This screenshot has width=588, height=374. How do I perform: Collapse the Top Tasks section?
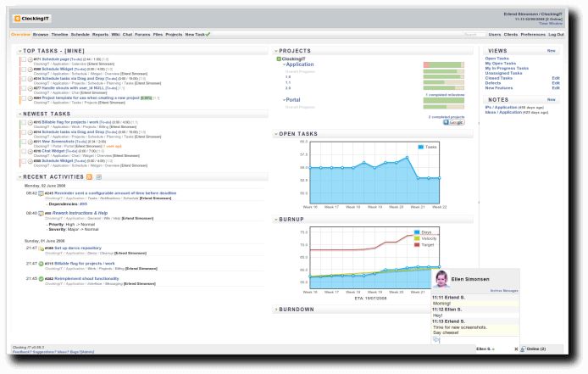tap(19, 51)
